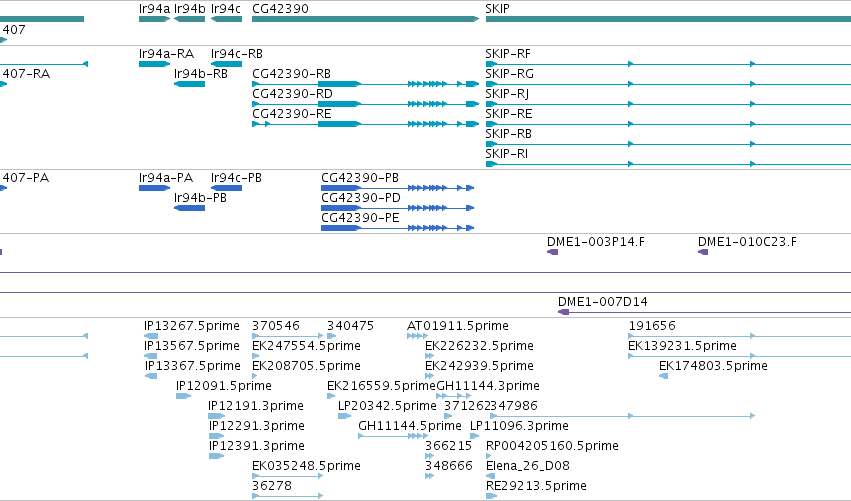This screenshot has height=501, width=851.
Task: Select feature 340475
Action: coord(332,337)
